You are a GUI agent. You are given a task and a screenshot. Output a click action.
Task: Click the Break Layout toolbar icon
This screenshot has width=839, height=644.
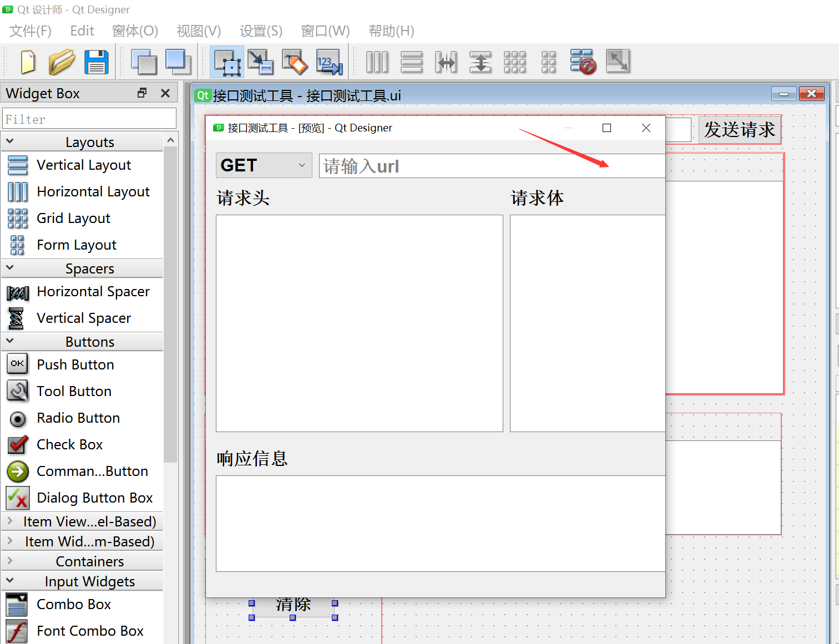(583, 62)
